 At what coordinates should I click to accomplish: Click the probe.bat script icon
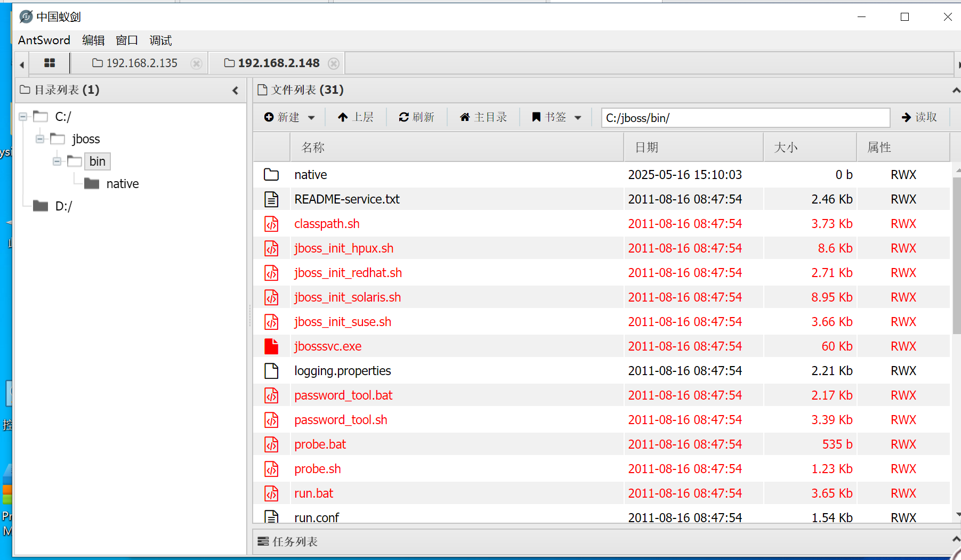tap(271, 444)
